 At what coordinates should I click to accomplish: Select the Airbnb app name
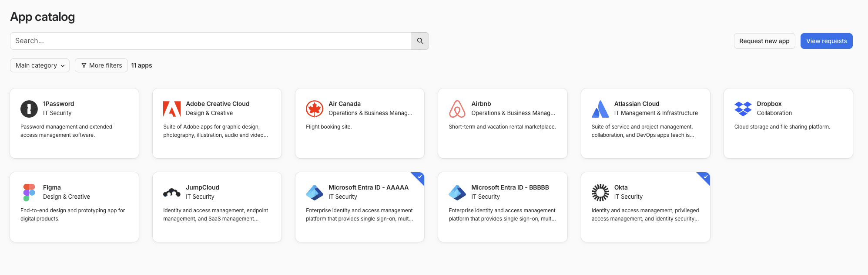pos(481,104)
